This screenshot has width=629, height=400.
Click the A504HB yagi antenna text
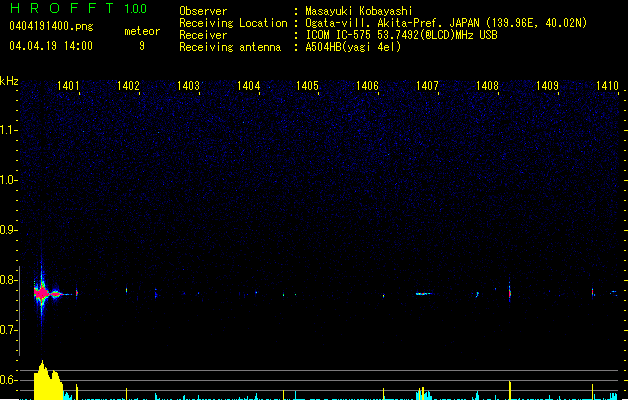click(x=353, y=47)
